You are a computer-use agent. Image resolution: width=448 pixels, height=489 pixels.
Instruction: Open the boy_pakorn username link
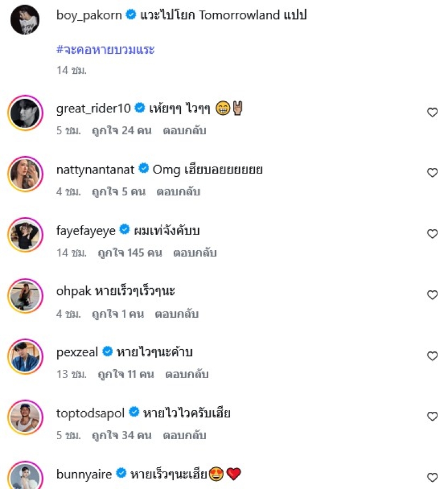click(89, 15)
